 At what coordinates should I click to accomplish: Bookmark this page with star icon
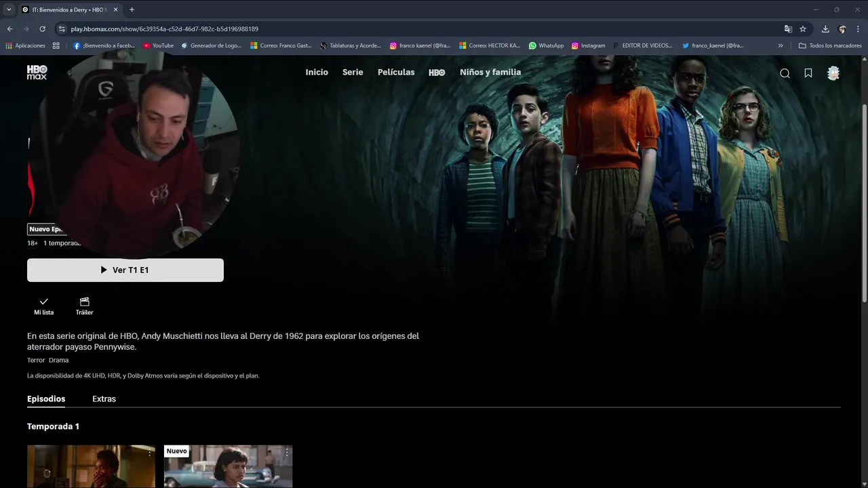point(803,29)
